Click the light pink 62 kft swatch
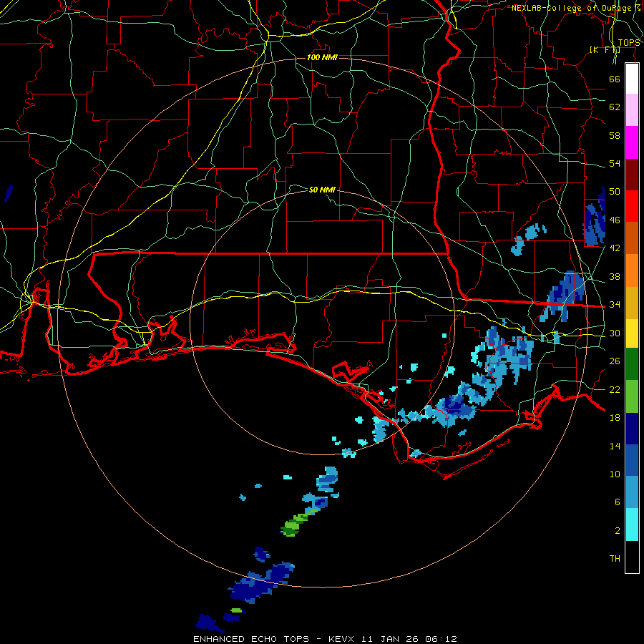 click(632, 109)
